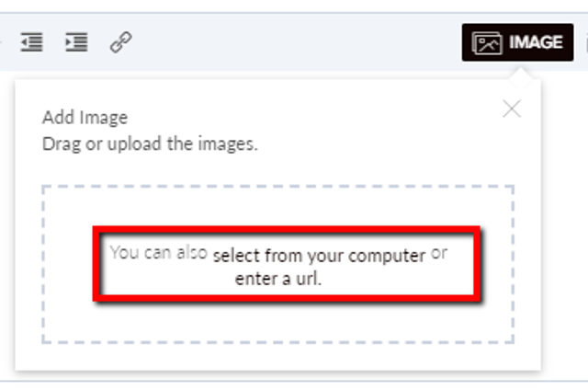
Task: Click blank popup area below drop zone
Action: click(x=277, y=357)
